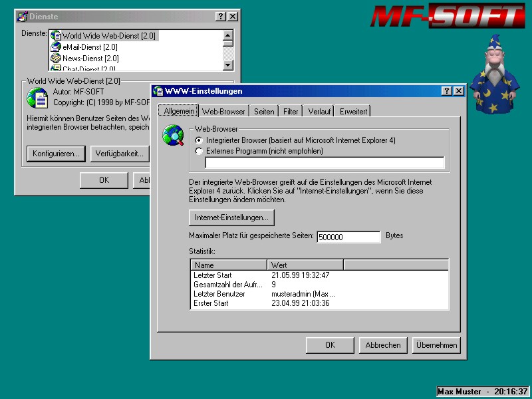
Task: Click Verfügbarkeit button in Dienste window
Action: click(120, 154)
